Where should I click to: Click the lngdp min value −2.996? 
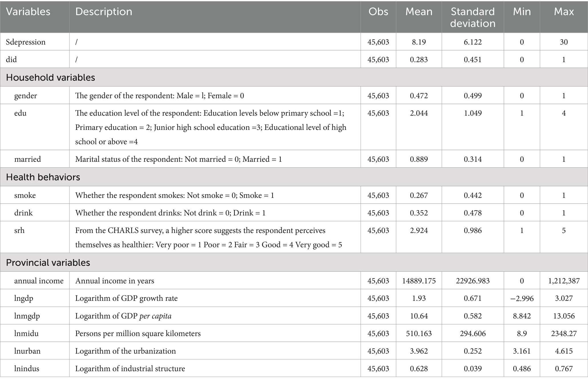[x=522, y=298]
